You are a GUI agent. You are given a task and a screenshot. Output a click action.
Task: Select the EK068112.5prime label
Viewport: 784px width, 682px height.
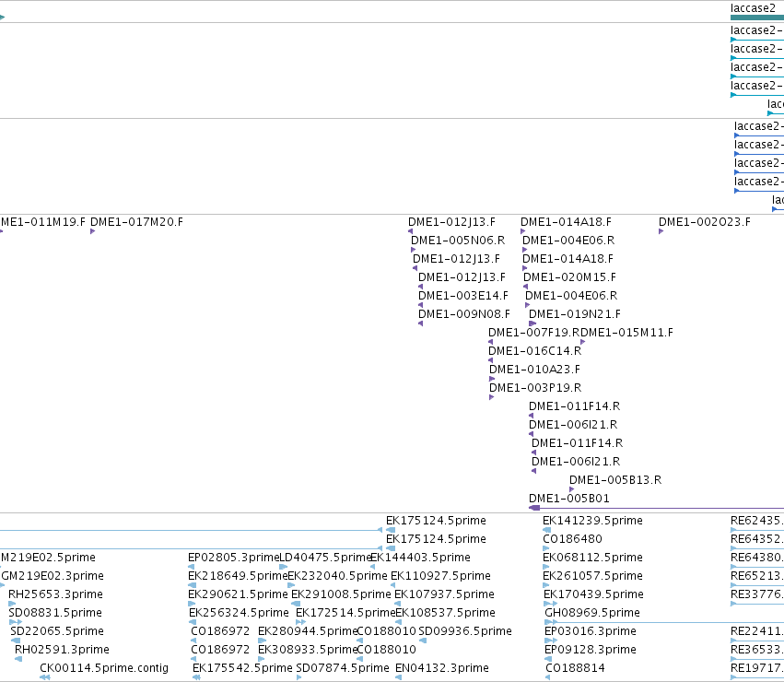(x=592, y=558)
